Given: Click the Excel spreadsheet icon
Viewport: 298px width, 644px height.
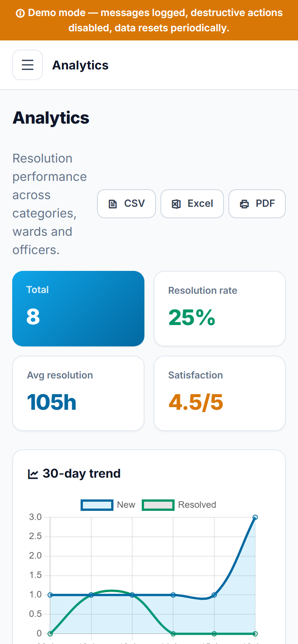Looking at the screenshot, I should tap(176, 204).
